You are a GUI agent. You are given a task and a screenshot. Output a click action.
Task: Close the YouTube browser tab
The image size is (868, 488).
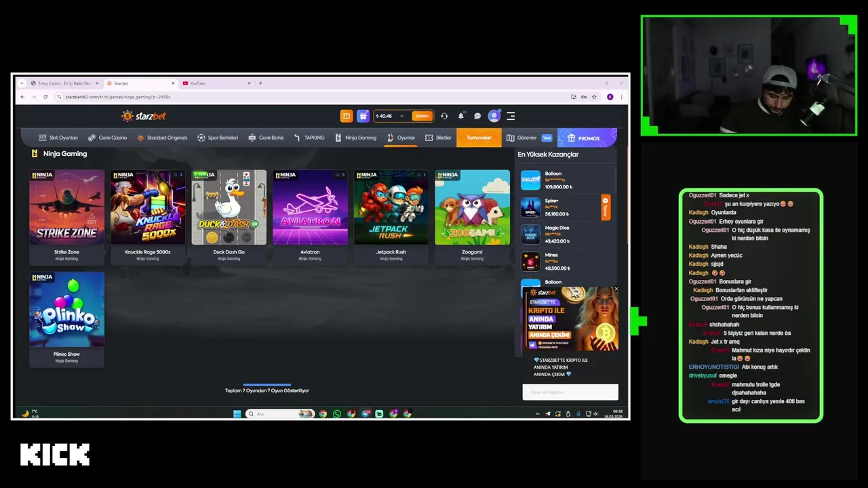(249, 83)
